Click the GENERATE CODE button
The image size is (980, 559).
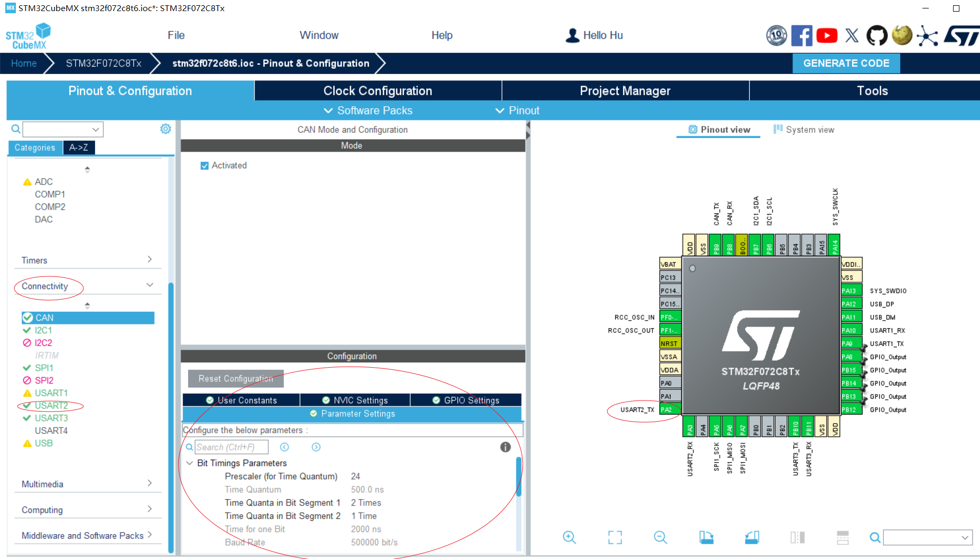point(846,63)
